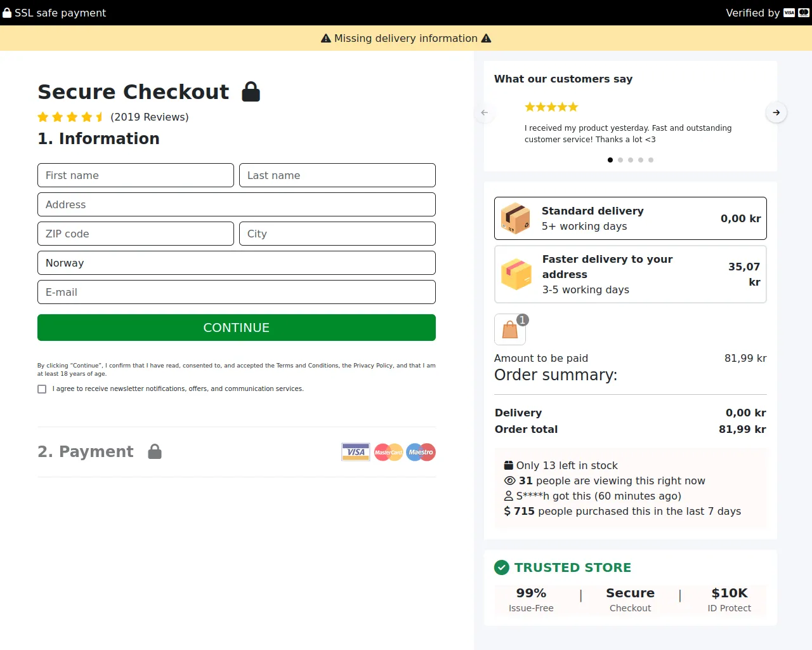Select Faster delivery to your address option
The height and width of the screenshot is (650, 812).
[631, 274]
